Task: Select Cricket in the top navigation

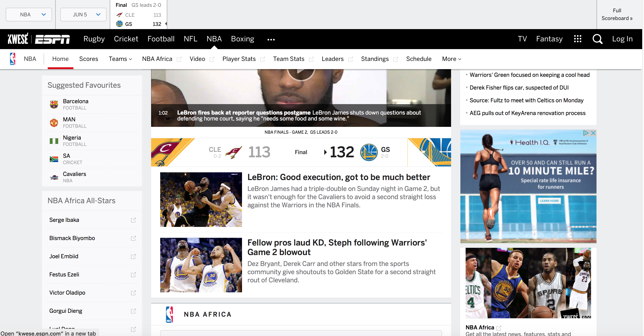Action: pos(126,39)
